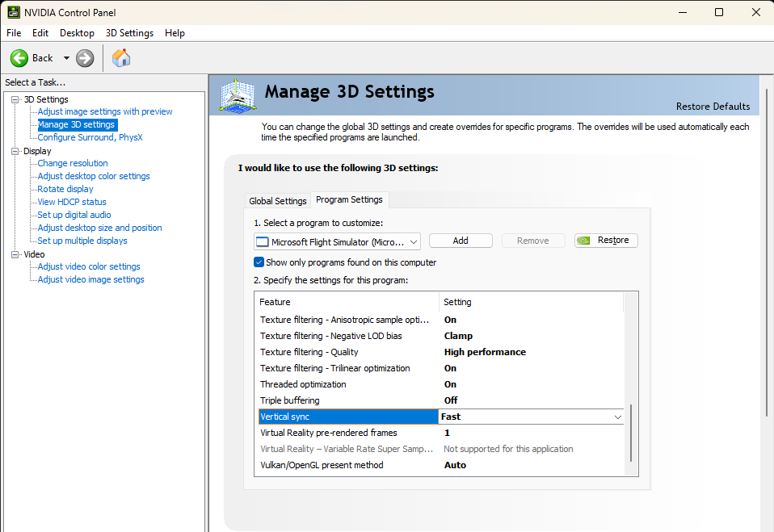Click the Manage 3D Settings header icon
Screen dimensions: 774x532
238,94
